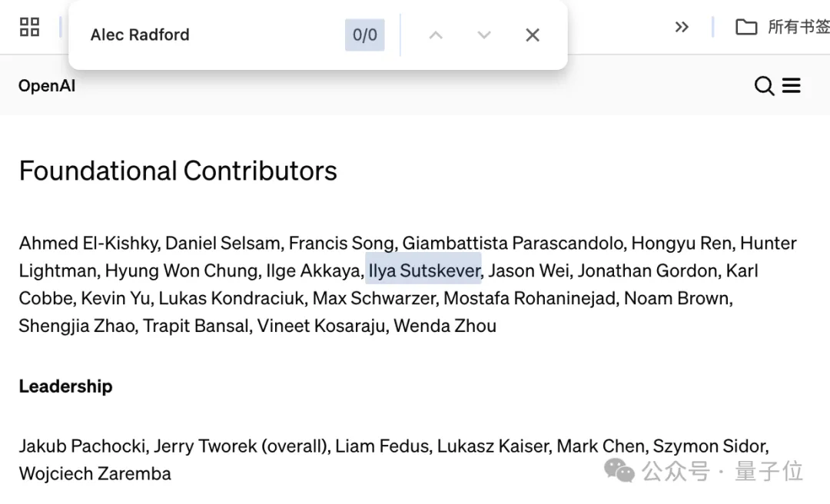
Task: Click the "量子位" watermark text
Action: pyautogui.click(x=769, y=470)
